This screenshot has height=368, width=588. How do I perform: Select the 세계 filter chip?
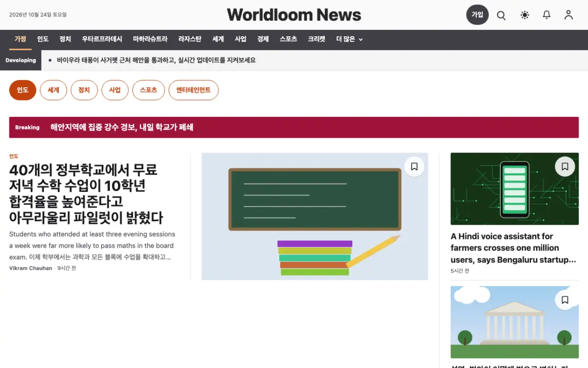click(53, 90)
